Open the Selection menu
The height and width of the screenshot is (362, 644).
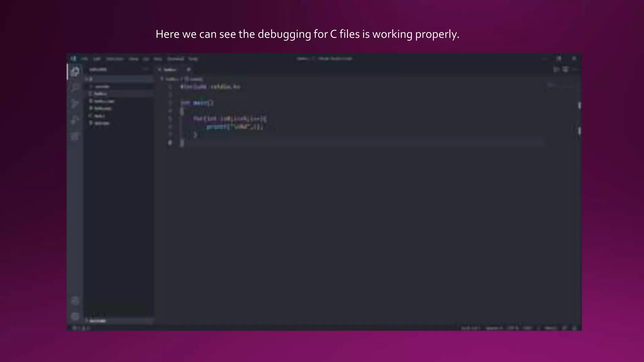[115, 59]
